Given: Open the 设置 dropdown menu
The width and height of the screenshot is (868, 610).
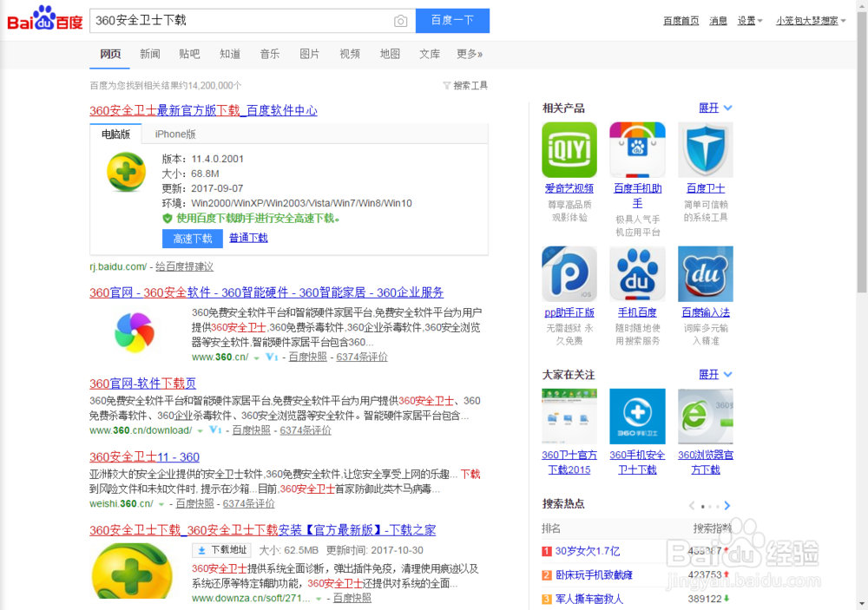Looking at the screenshot, I should tap(750, 20).
